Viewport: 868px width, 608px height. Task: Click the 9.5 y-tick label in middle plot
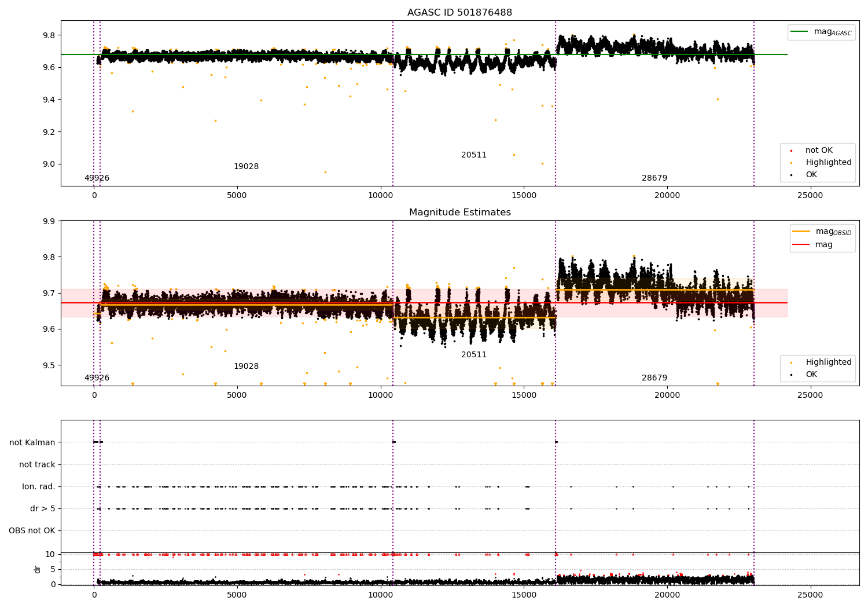pyautogui.click(x=49, y=366)
